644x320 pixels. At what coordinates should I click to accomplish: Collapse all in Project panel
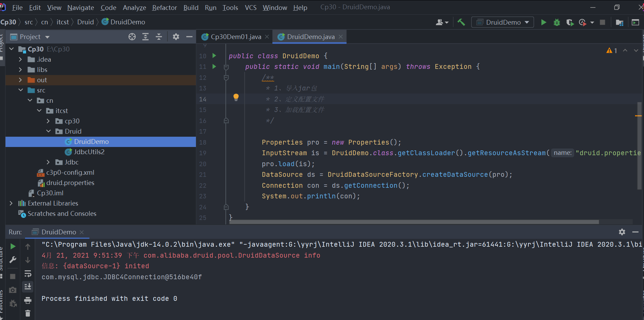pos(159,37)
